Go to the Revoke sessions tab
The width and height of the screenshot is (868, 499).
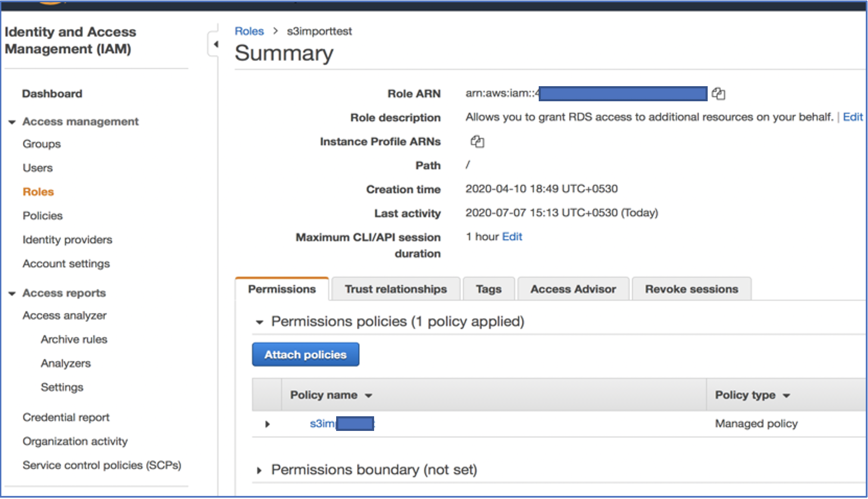pyautogui.click(x=691, y=289)
